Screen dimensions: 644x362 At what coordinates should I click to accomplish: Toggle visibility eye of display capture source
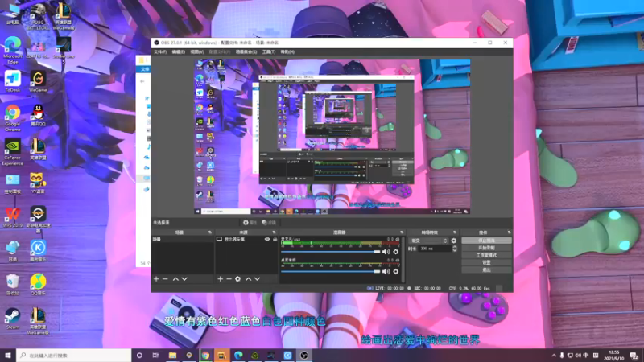point(267,239)
